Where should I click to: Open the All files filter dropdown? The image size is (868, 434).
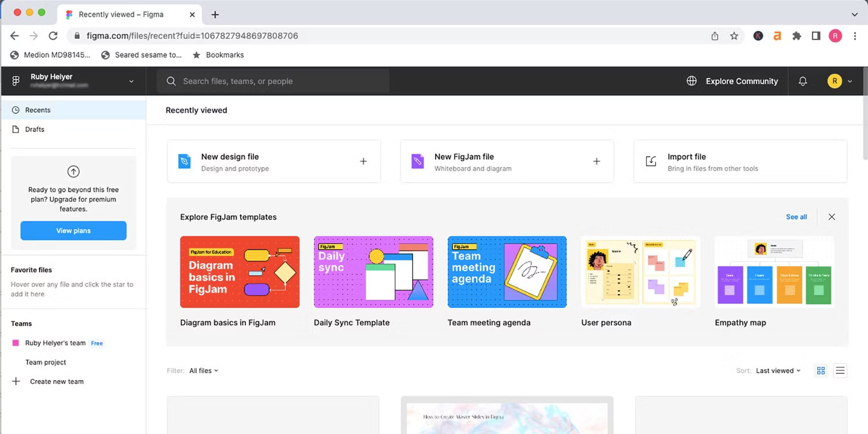tap(204, 371)
